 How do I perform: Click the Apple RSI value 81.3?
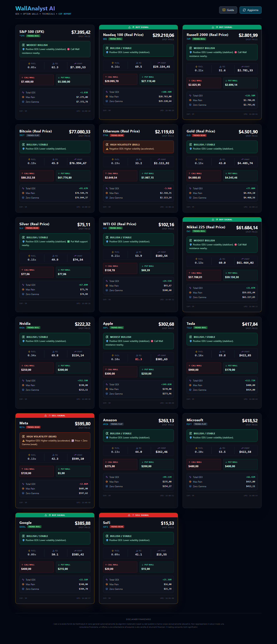(x=139, y=359)
